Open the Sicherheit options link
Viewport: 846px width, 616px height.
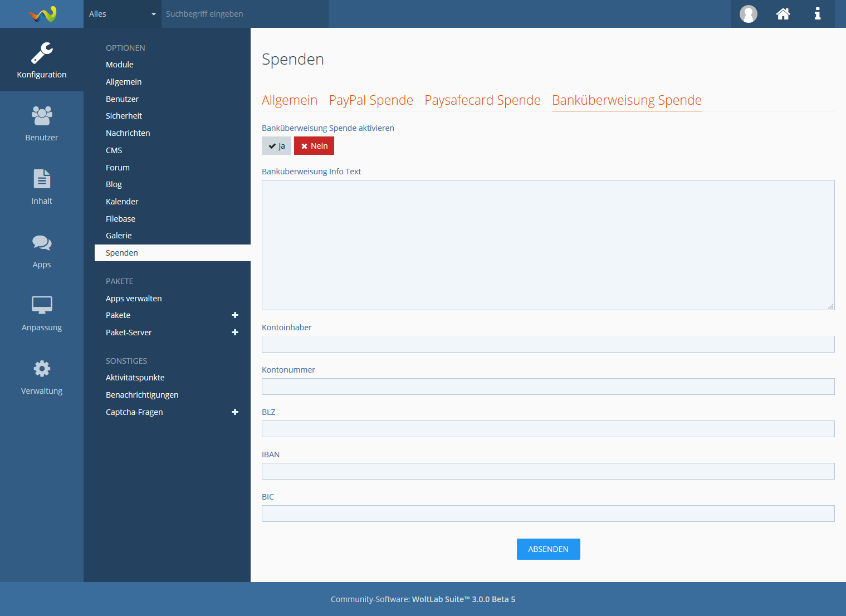click(124, 116)
